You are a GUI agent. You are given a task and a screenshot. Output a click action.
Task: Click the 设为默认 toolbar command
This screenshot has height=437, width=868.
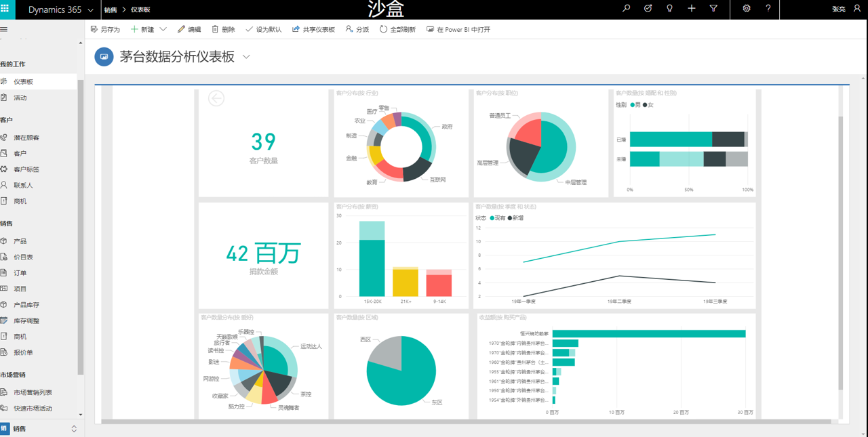coord(263,29)
